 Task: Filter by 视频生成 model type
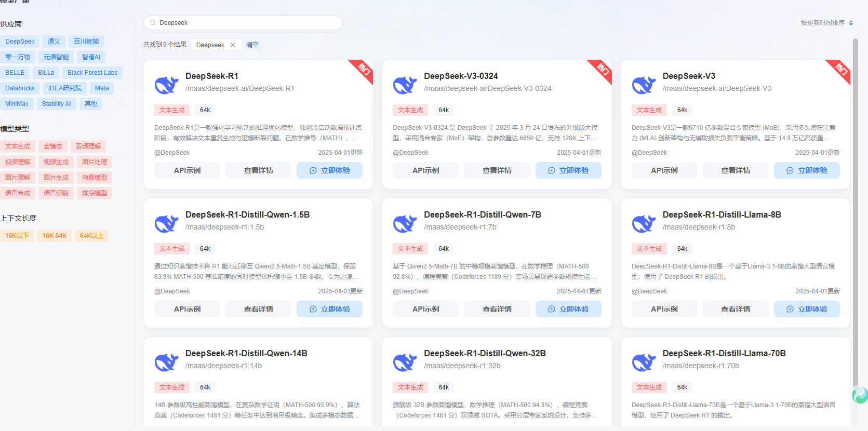pos(56,162)
